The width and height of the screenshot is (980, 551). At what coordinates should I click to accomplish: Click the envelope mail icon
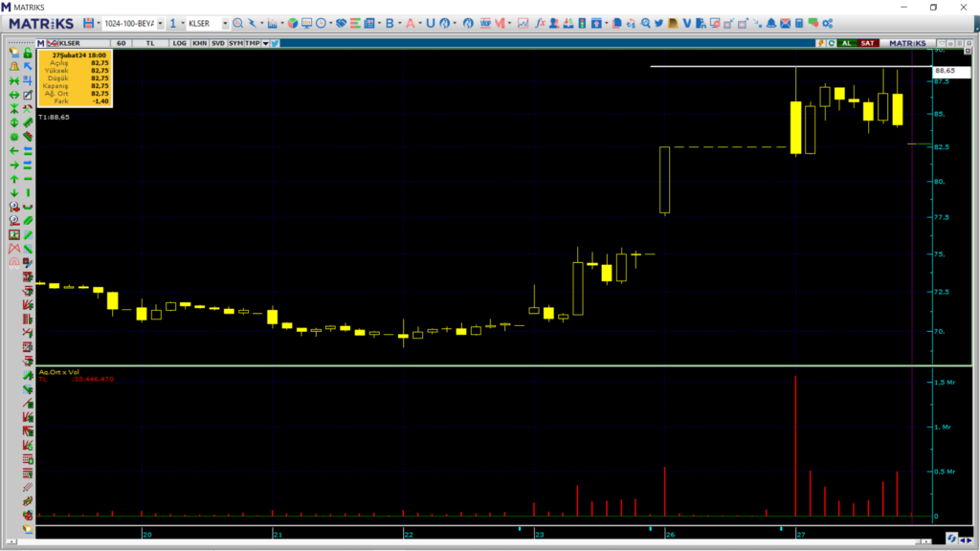[x=785, y=23]
